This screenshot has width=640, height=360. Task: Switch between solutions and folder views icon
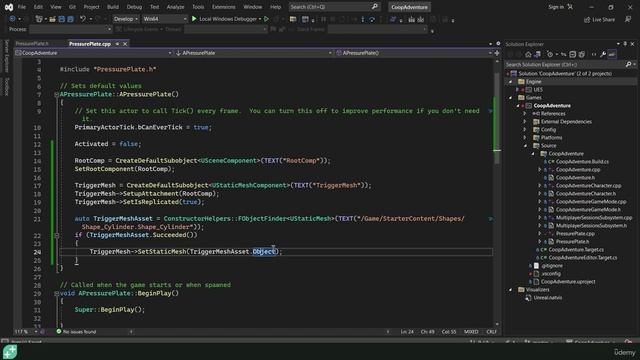(537, 54)
